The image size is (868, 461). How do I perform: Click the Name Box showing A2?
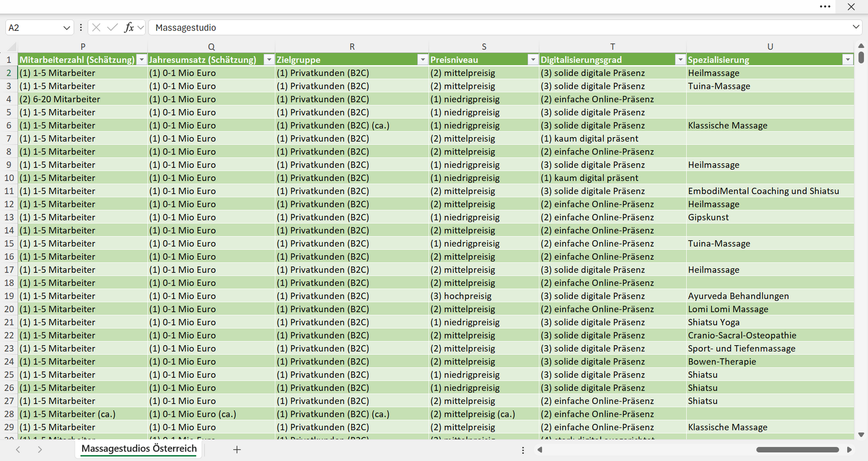tap(34, 28)
